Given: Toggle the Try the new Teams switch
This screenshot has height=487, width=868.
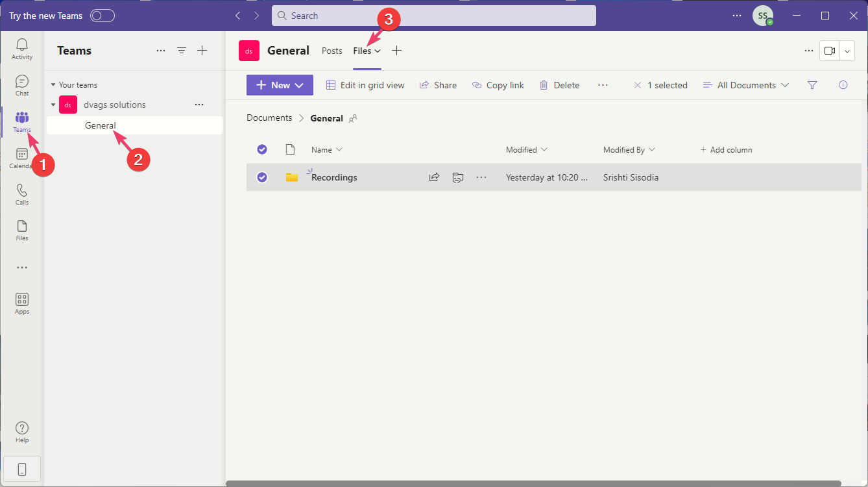Looking at the screenshot, I should pos(102,16).
